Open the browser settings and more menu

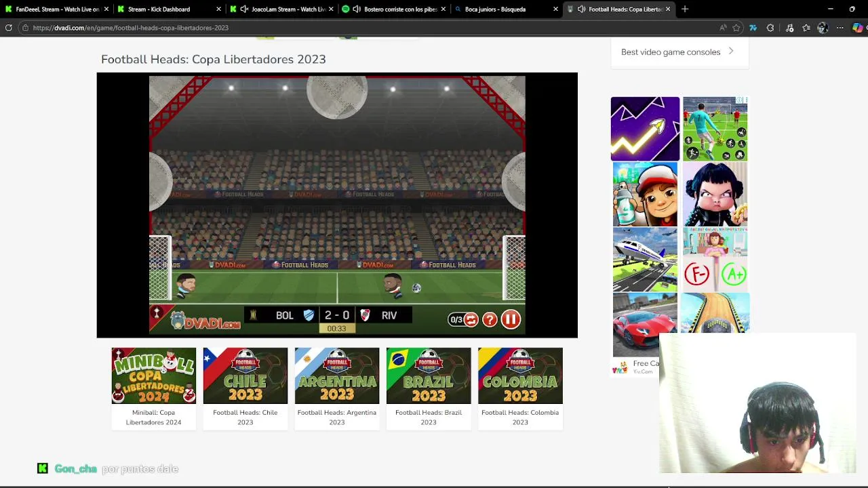tap(840, 28)
